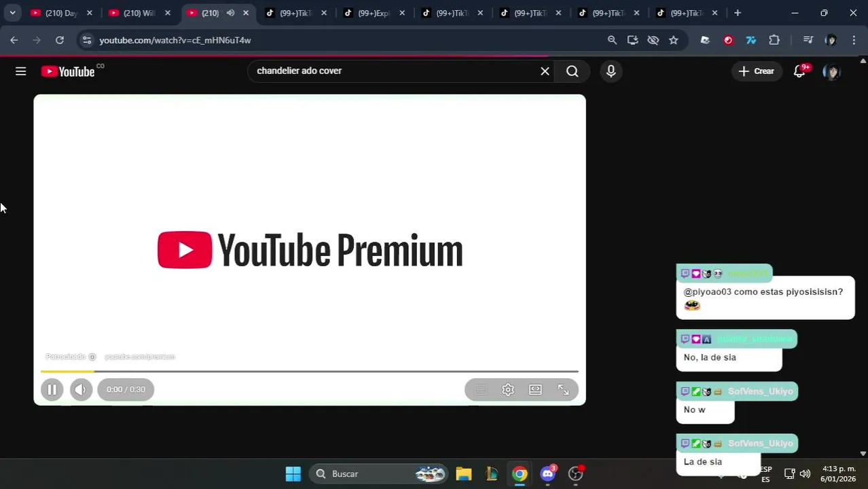This screenshot has width=868, height=489.
Task: Go back in browser history
Action: point(14,40)
